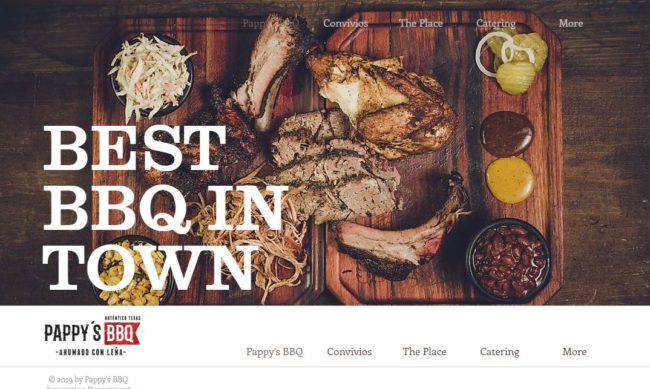650x389 pixels.
Task: Click the coleslaw bowl in the hero image
Action: tap(152, 75)
